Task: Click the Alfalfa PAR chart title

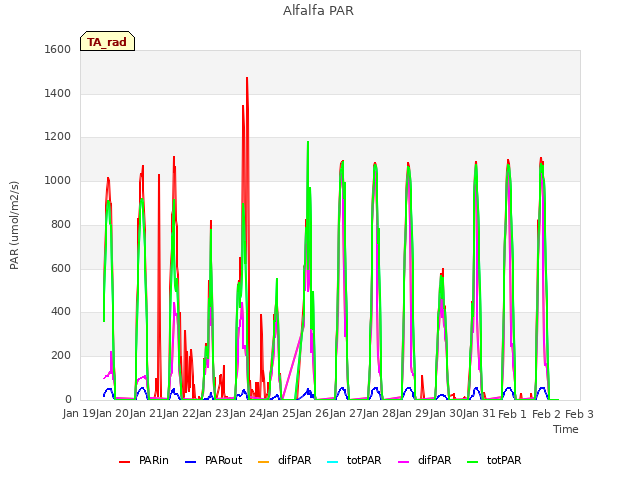Action: pyautogui.click(x=318, y=11)
